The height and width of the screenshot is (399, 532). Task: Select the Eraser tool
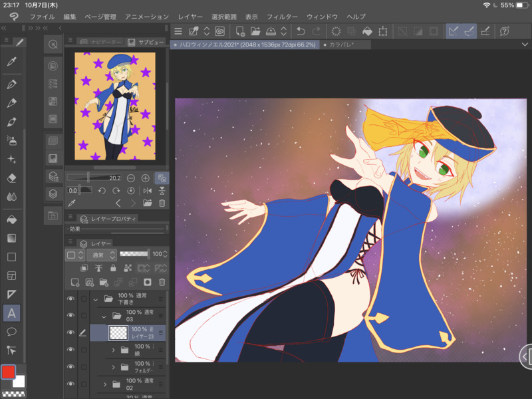(11, 178)
